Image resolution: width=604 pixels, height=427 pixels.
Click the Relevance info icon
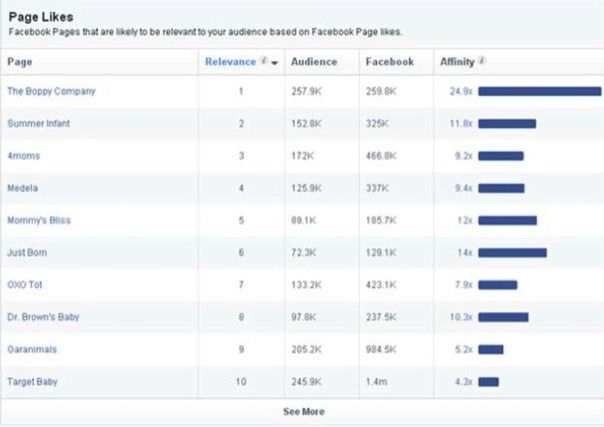coord(264,61)
